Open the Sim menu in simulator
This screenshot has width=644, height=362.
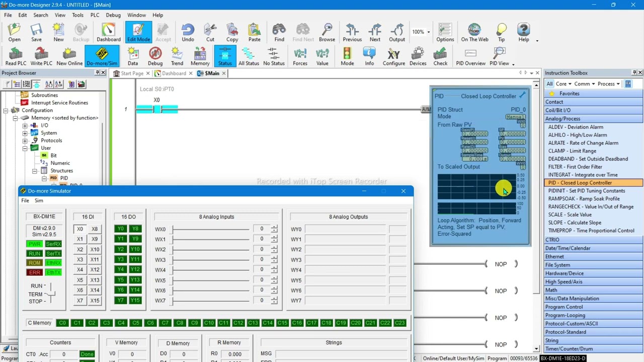[x=39, y=201]
